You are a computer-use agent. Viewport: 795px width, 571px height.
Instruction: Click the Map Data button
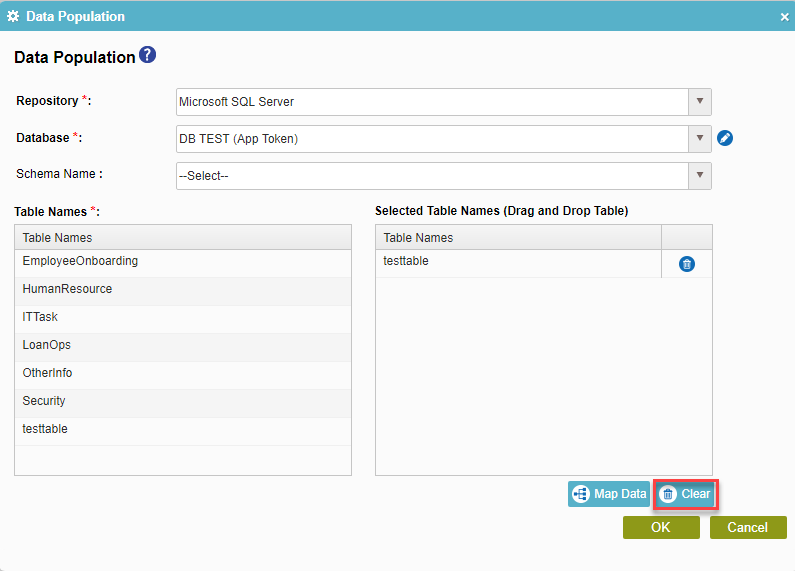(609, 494)
